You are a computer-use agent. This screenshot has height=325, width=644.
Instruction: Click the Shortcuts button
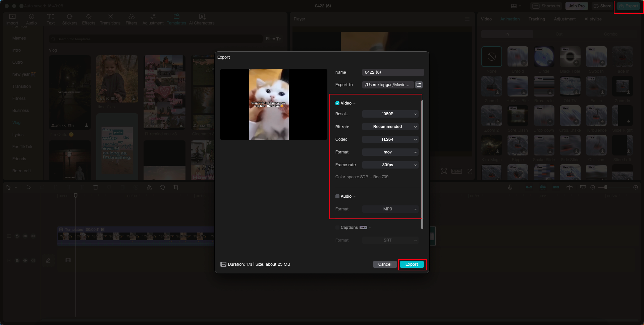click(546, 6)
